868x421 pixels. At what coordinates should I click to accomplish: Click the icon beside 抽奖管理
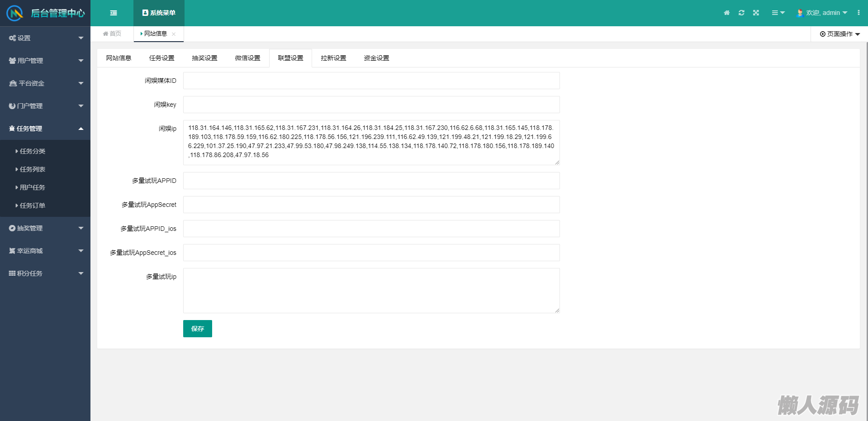pos(12,228)
